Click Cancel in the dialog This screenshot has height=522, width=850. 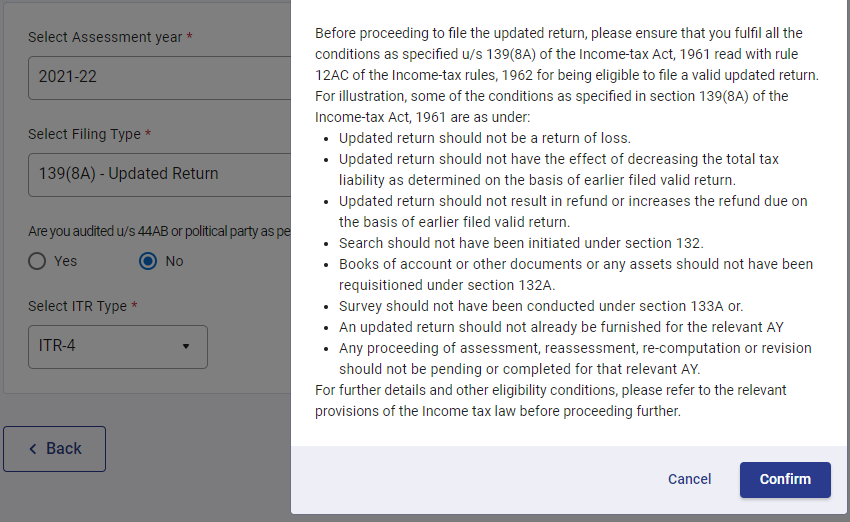[x=689, y=479]
